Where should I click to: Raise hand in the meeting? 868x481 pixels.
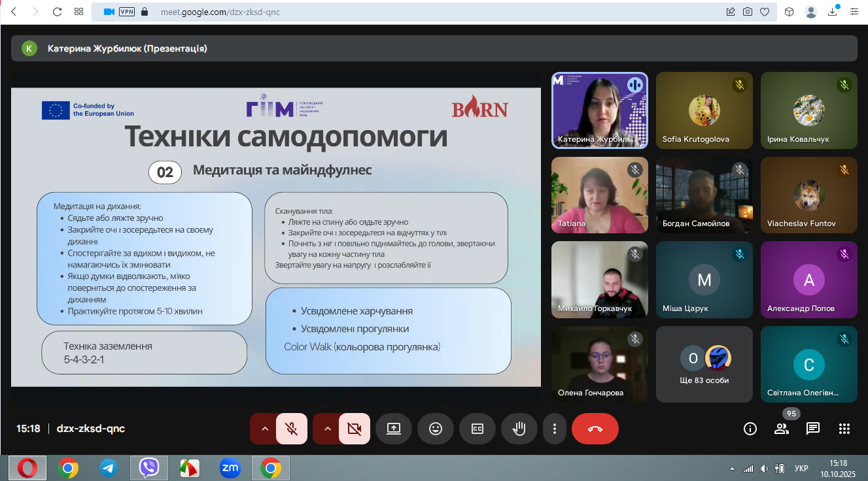(x=519, y=429)
